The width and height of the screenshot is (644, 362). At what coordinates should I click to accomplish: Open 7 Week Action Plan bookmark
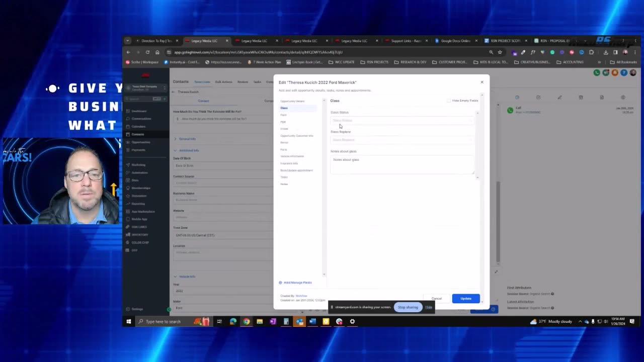click(x=265, y=62)
